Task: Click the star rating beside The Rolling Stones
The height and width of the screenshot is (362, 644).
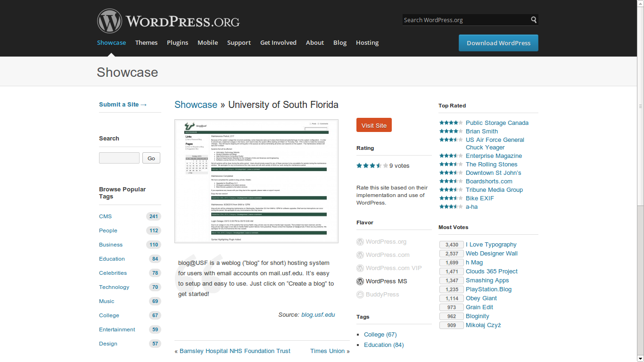Action: [451, 164]
